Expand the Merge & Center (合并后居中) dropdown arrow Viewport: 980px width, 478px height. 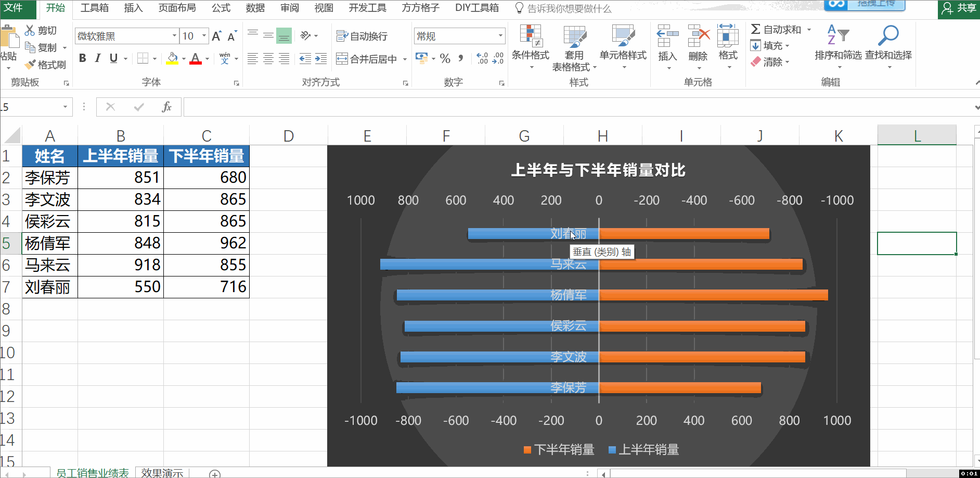[405, 59]
